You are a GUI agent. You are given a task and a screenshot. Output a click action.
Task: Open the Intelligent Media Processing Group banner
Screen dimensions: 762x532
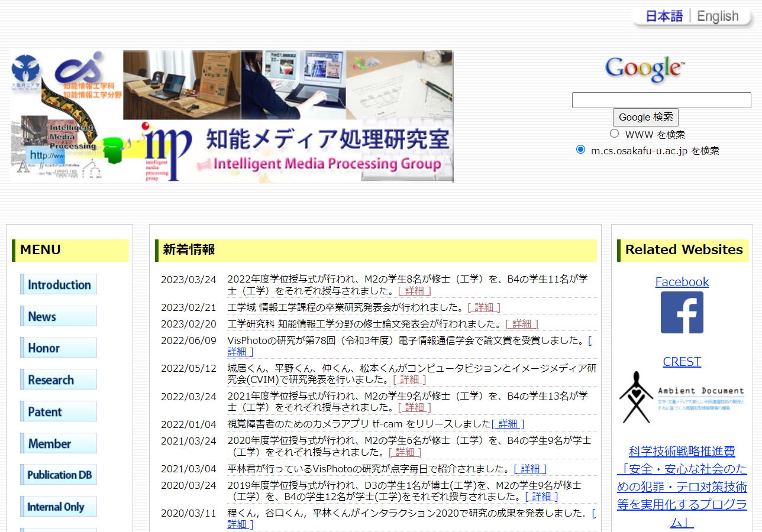click(x=232, y=116)
